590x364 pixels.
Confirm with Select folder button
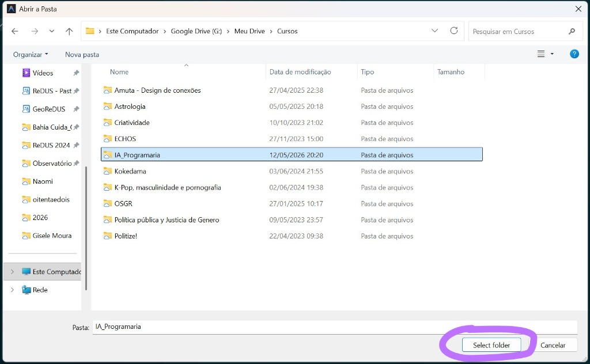pyautogui.click(x=491, y=345)
